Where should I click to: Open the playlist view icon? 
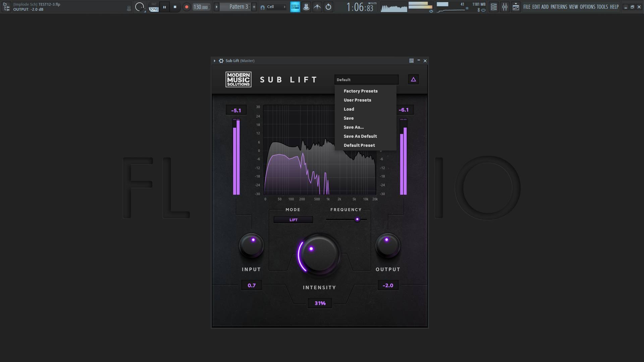point(493,7)
